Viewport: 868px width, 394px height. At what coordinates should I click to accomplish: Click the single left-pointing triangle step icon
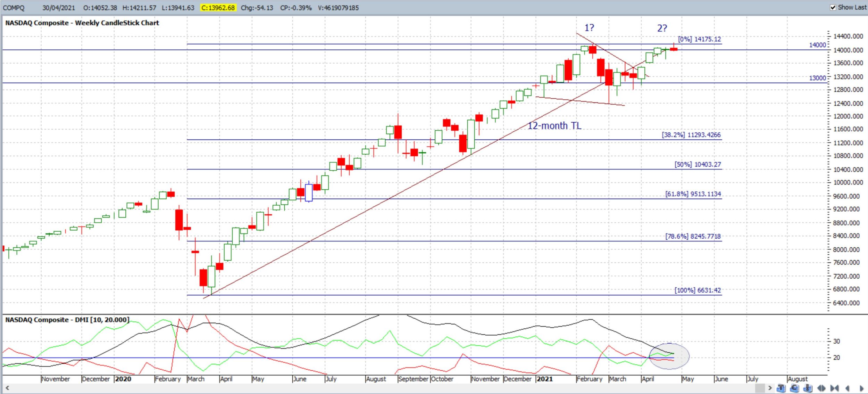point(848,388)
